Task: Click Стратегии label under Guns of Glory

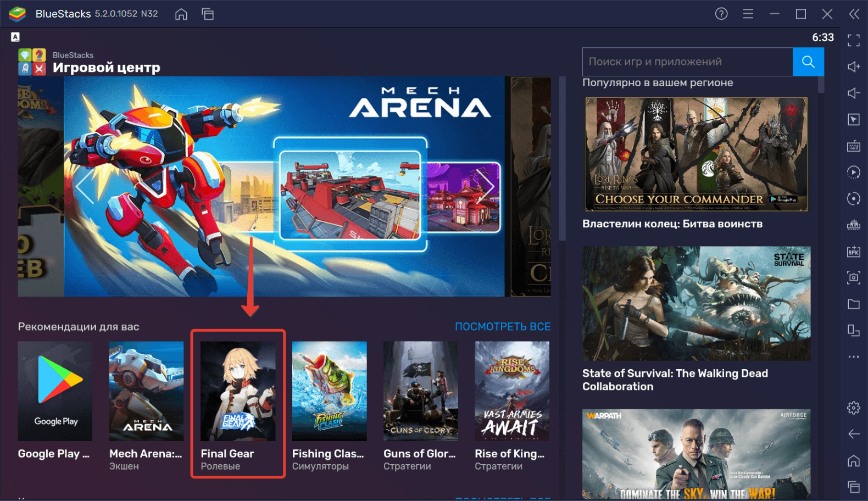Action: (x=407, y=466)
